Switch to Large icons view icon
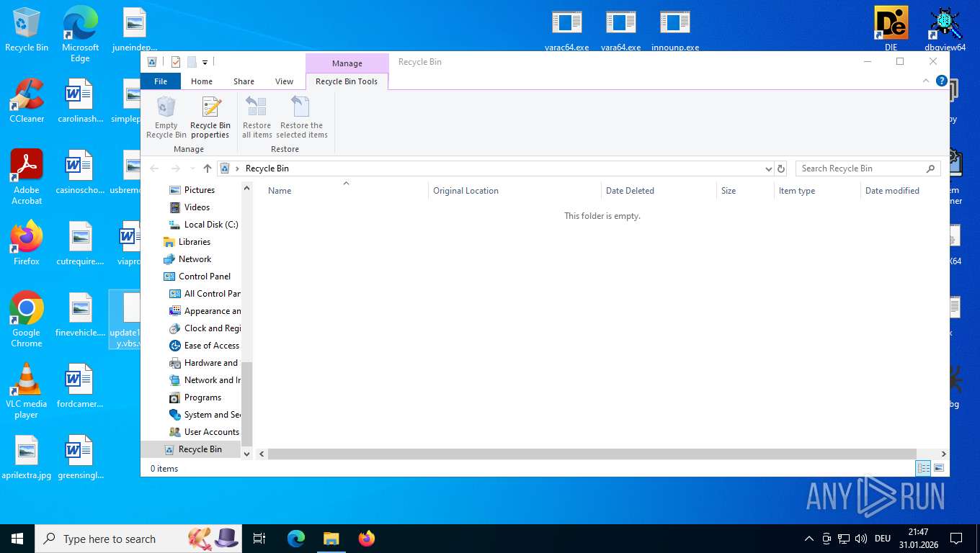This screenshot has height=553, width=980. (x=939, y=468)
